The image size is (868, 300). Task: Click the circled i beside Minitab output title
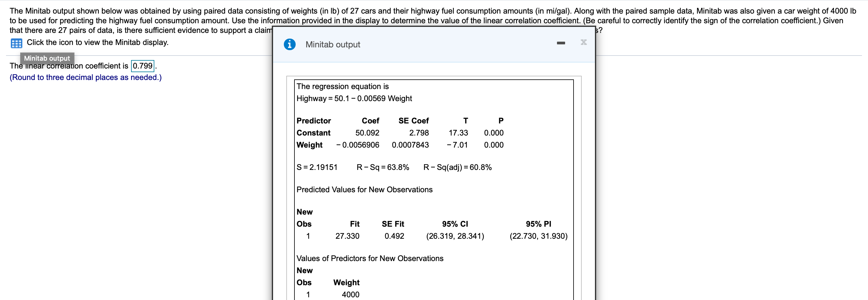point(290,43)
